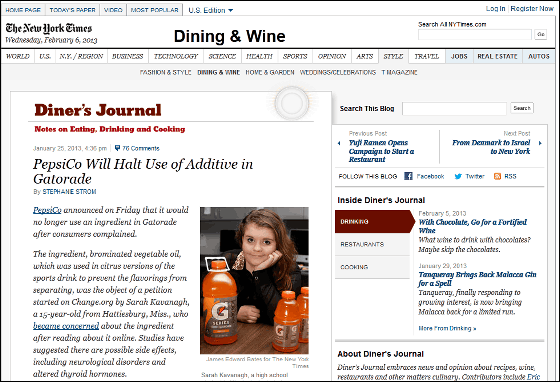Open the U.S. Edition dropdown

[x=211, y=10]
